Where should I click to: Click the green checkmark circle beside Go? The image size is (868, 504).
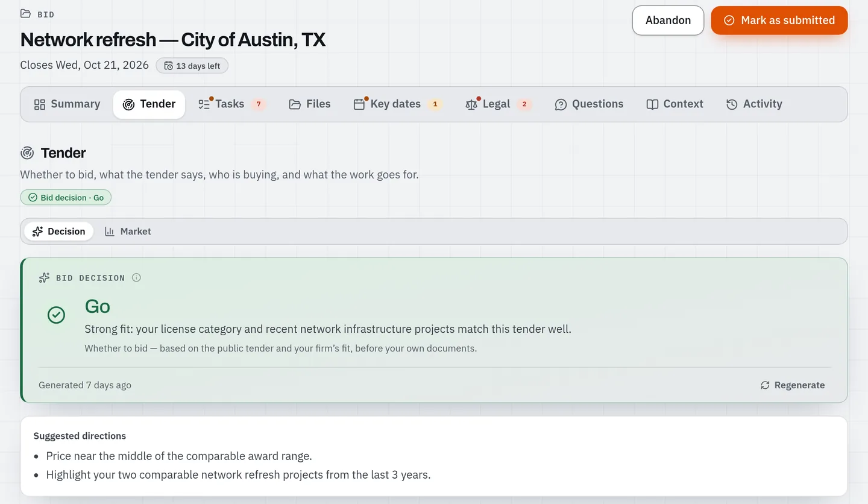(56, 315)
